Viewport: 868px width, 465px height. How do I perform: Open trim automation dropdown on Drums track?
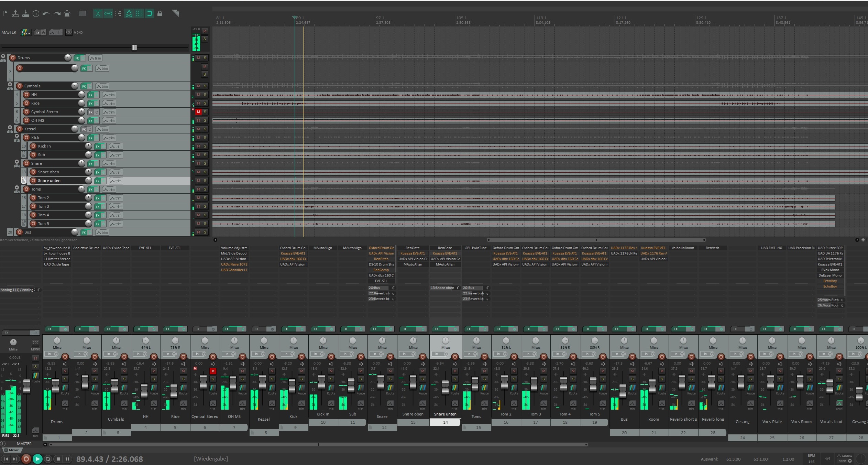click(95, 58)
